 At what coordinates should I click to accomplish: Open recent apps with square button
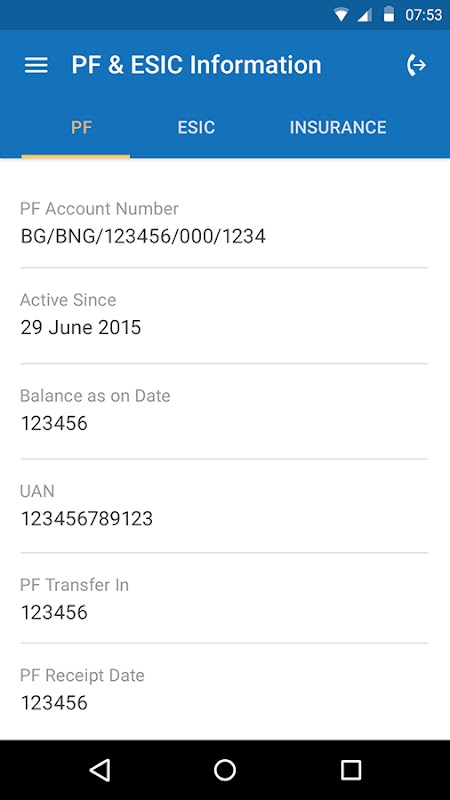[x=351, y=770]
